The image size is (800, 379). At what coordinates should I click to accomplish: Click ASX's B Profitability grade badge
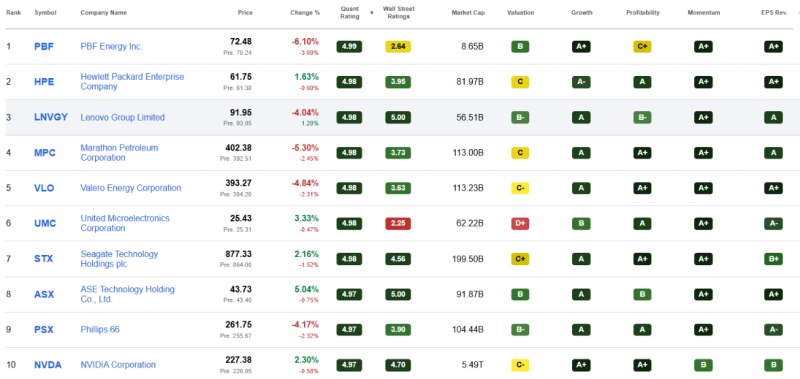642,294
